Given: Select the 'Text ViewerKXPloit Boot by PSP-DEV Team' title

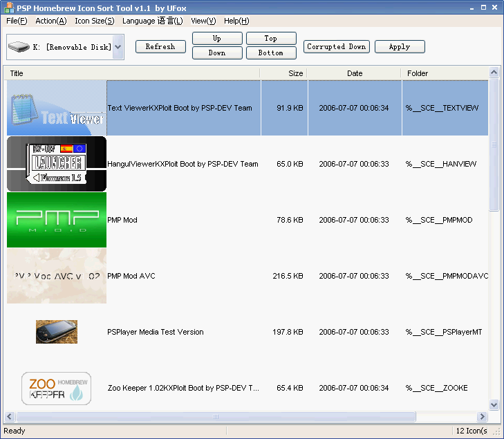Looking at the screenshot, I should click(x=180, y=108).
